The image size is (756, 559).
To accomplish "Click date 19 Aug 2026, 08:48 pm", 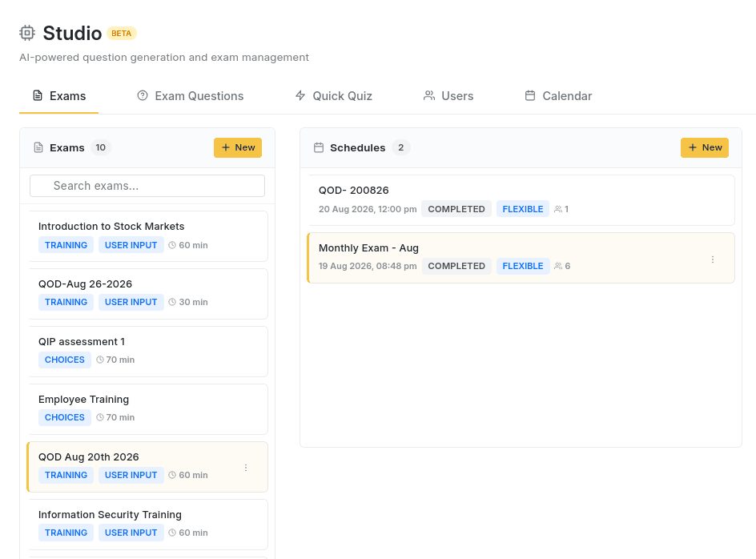I will click(x=368, y=266).
